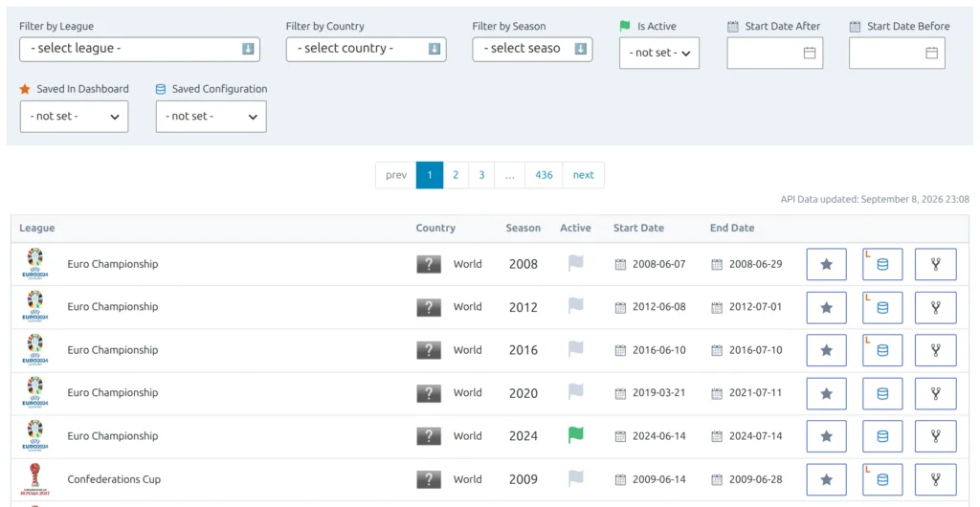Click the Confederations Cup league logo
The image size is (980, 507).
pos(35,479)
